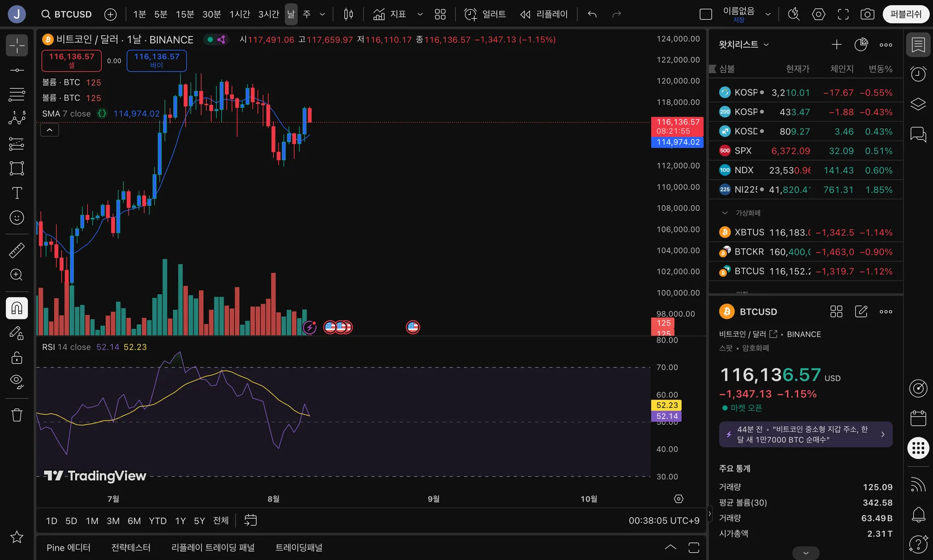Image resolution: width=933 pixels, height=560 pixels.
Task: Switch to 15분 timeframe
Action: click(185, 14)
